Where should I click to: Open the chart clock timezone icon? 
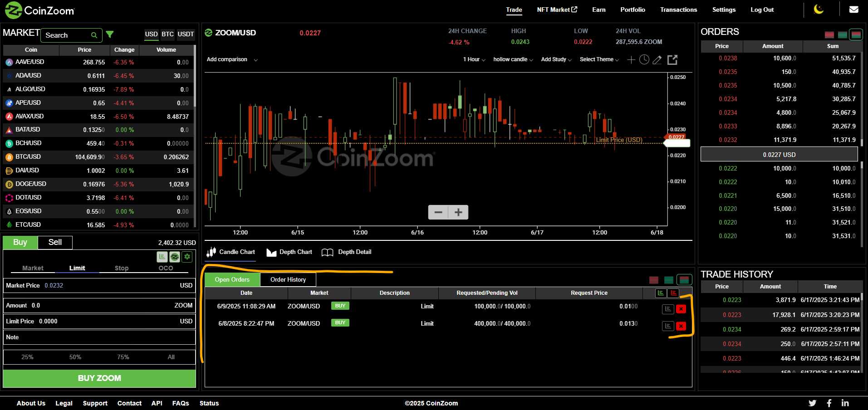644,59
